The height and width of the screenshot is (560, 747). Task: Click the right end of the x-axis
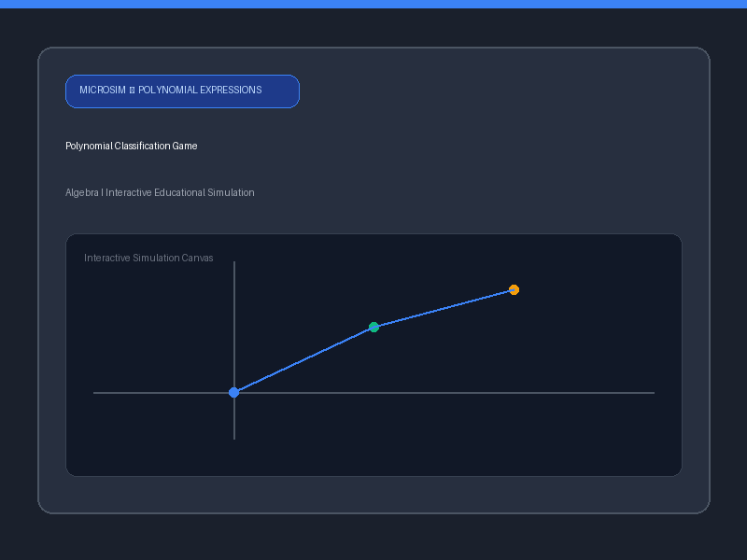pyautogui.click(x=653, y=393)
